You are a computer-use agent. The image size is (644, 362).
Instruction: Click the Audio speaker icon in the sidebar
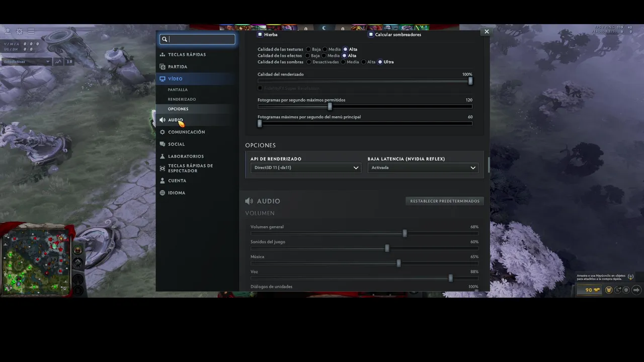163,120
